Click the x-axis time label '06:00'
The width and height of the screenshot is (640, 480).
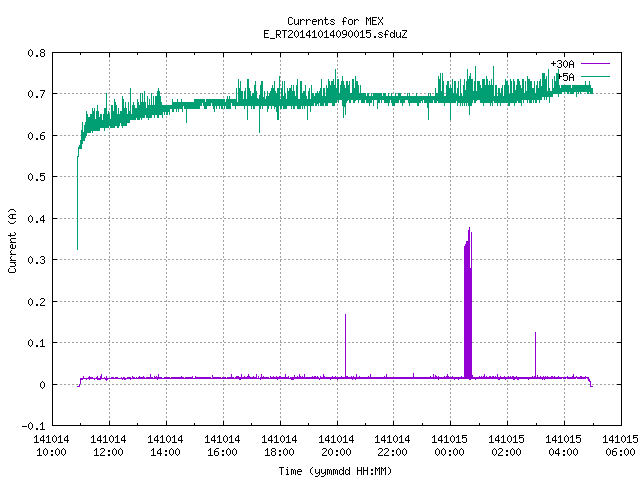pyautogui.click(x=620, y=452)
